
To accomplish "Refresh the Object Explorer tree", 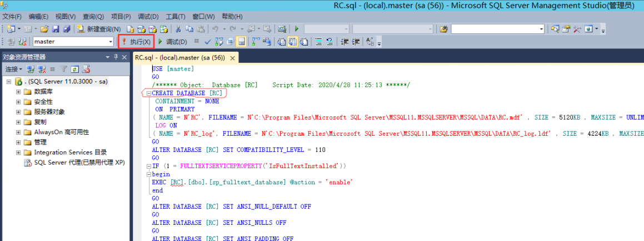I will (x=75, y=70).
